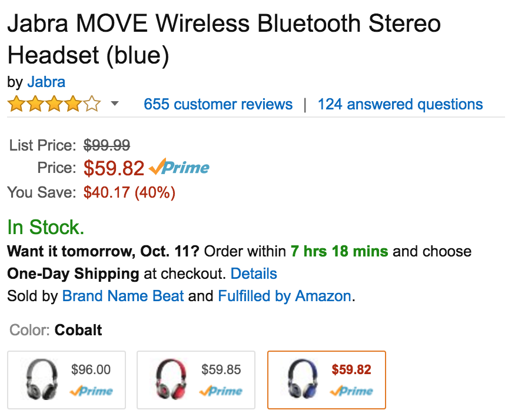Open the rating breakdown dropdown arrow
The height and width of the screenshot is (420, 518).
pos(115,104)
